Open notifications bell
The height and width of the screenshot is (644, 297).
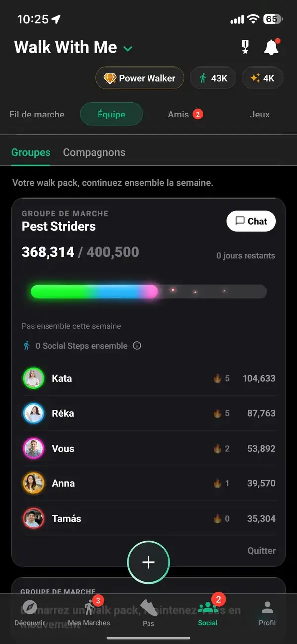tap(271, 47)
